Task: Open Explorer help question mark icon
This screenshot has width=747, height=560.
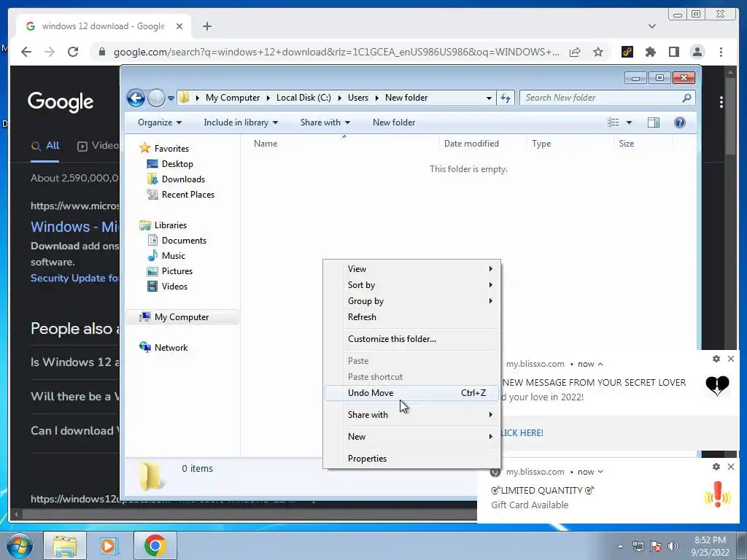Action: tap(680, 122)
